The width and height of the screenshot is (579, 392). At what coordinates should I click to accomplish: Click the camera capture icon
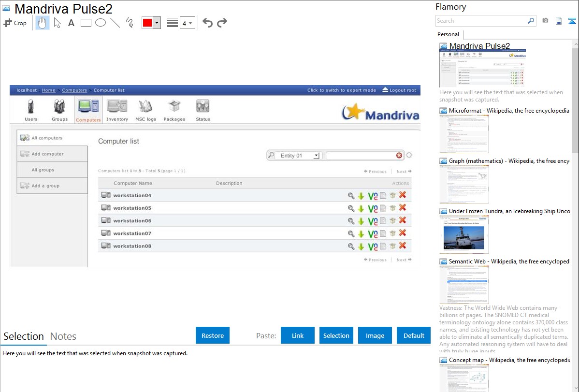tap(545, 21)
